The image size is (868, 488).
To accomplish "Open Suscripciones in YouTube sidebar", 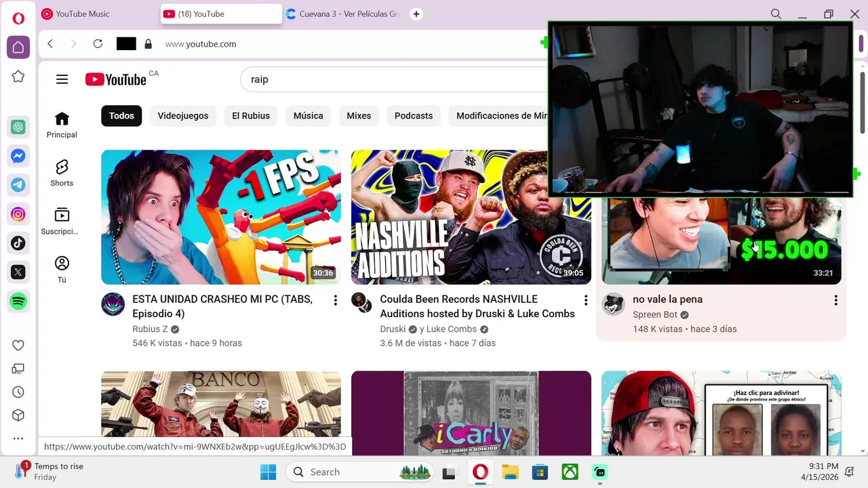I will pyautogui.click(x=62, y=222).
